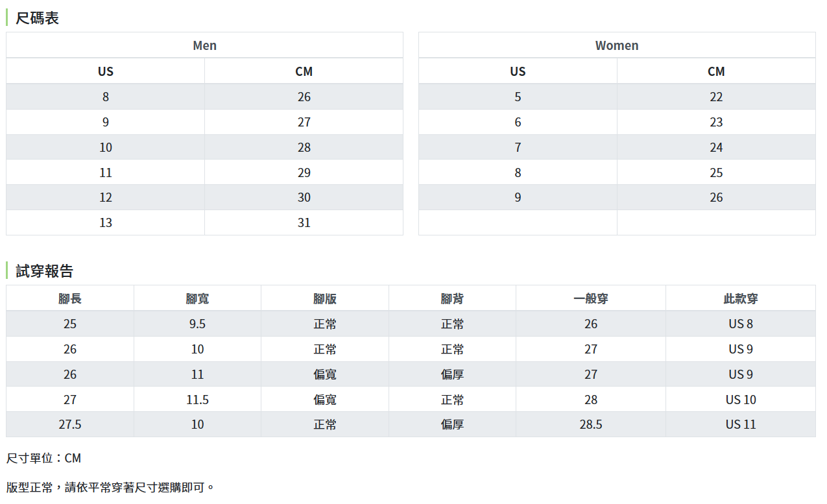Image resolution: width=827 pixels, height=504 pixels.
Task: Select the US 11 cell in fit report
Action: [741, 424]
